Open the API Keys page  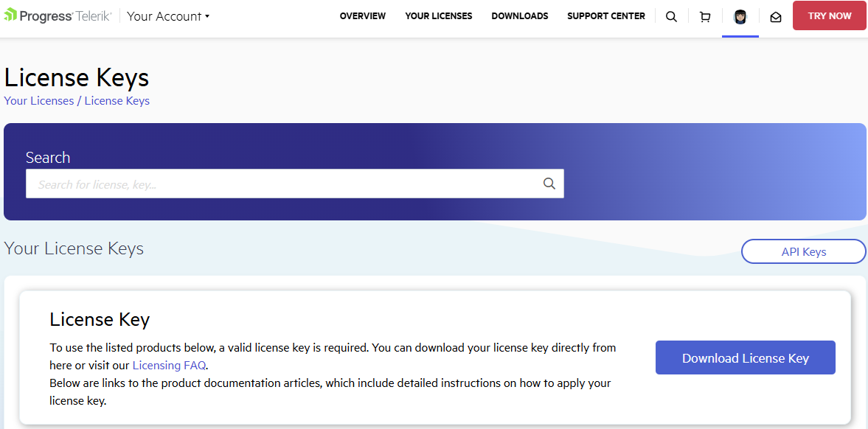pos(803,251)
